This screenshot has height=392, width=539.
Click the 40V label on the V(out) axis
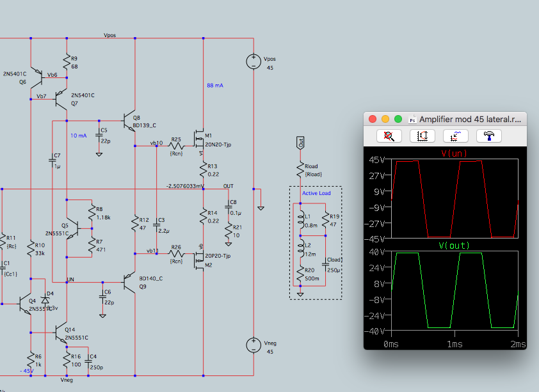click(376, 253)
